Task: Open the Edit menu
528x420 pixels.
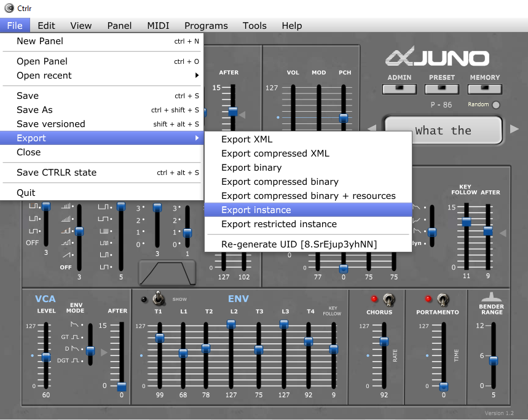Action: pos(46,26)
